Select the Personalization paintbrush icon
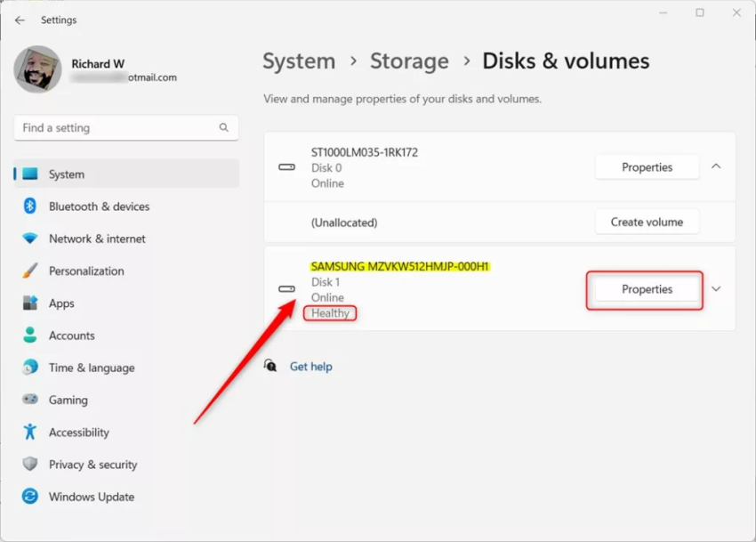756x542 pixels. tap(30, 271)
